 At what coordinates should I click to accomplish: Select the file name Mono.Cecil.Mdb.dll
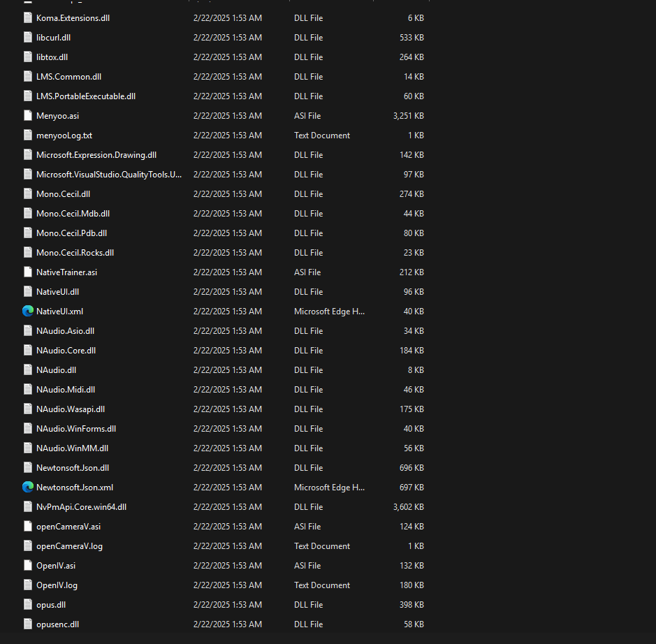click(73, 214)
